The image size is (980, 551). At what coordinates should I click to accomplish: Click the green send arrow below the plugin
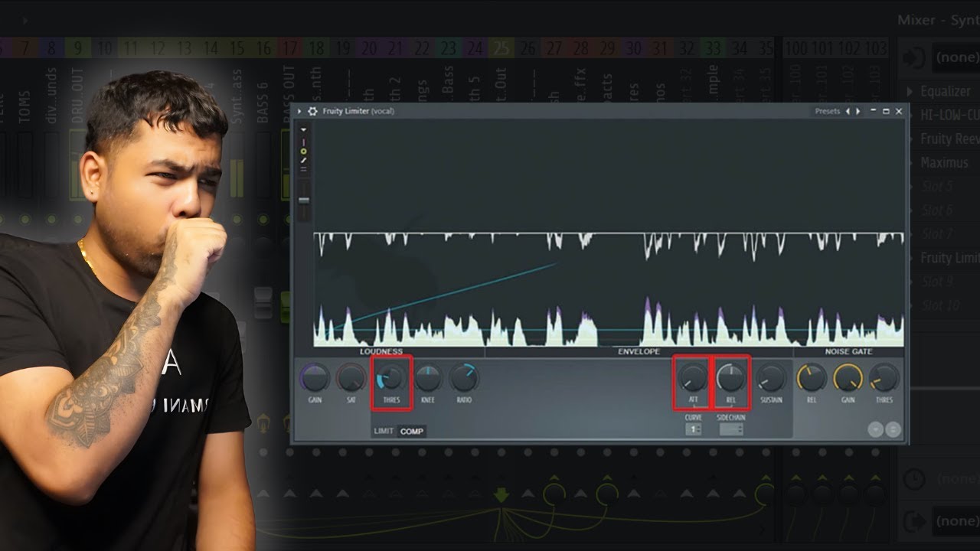click(501, 496)
